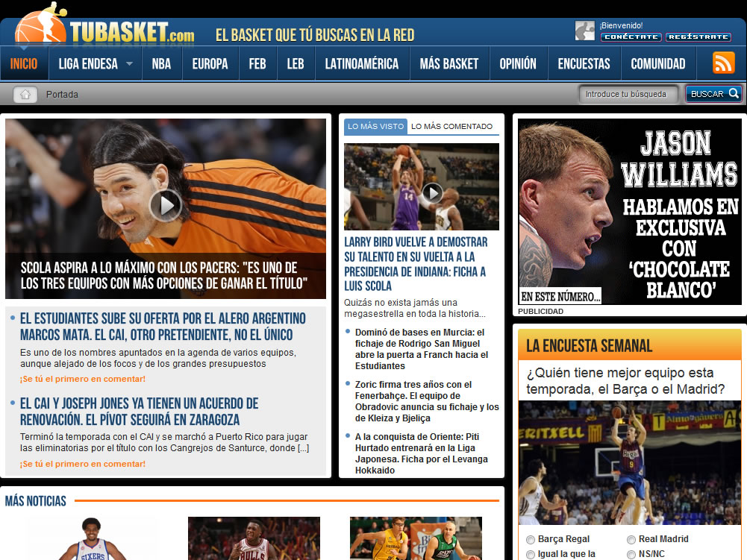Open the Bulls player news thumbnail
This screenshot has width=747, height=560.
click(x=254, y=538)
